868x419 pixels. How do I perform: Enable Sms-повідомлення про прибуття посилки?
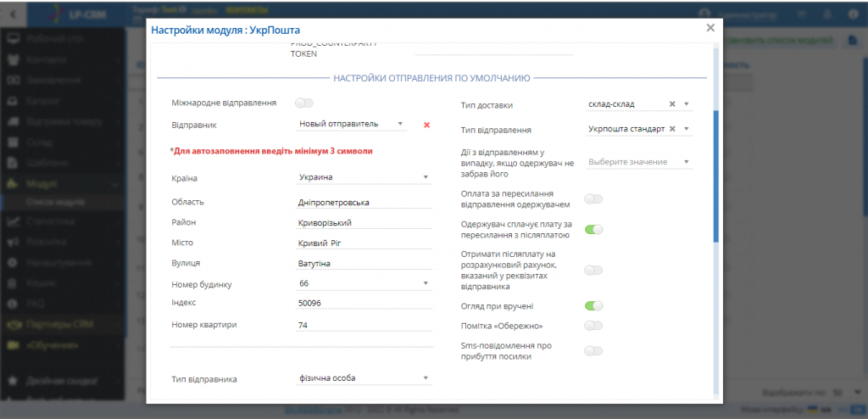click(593, 351)
